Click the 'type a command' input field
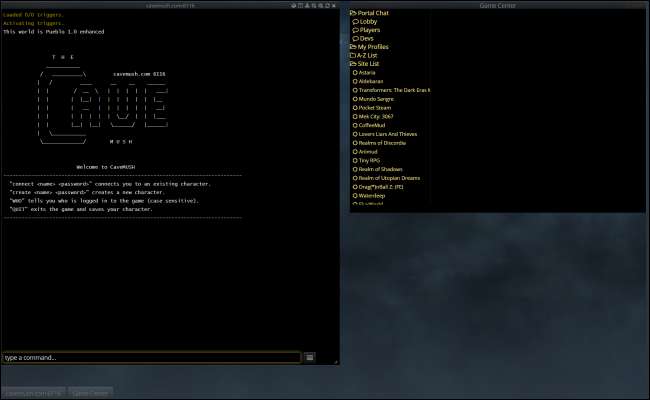650x400 pixels. point(150,357)
